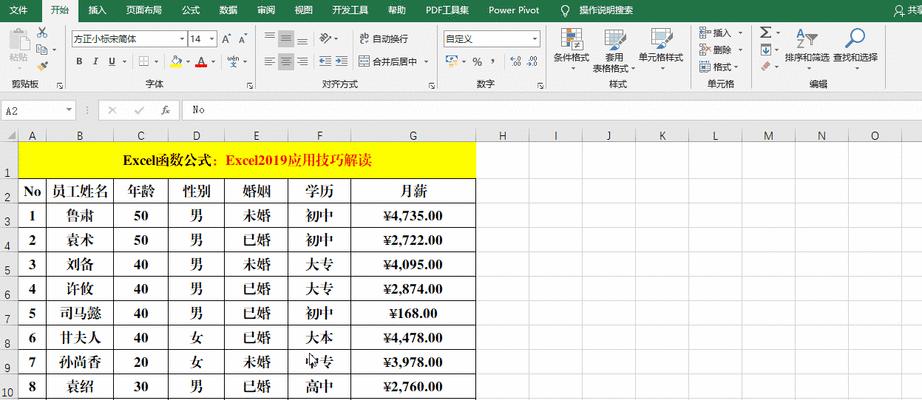
Task: Expand 字体 group dialog launcher
Action: pyautogui.click(x=250, y=85)
